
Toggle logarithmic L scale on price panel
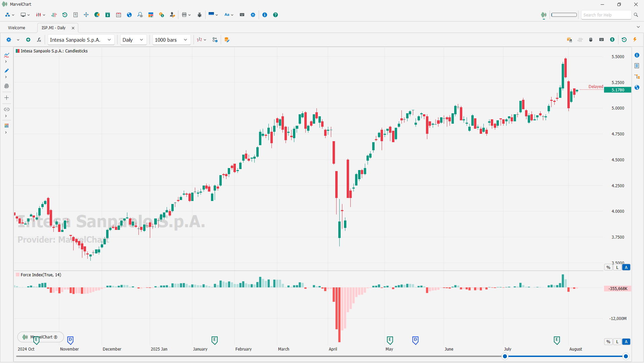click(x=617, y=268)
